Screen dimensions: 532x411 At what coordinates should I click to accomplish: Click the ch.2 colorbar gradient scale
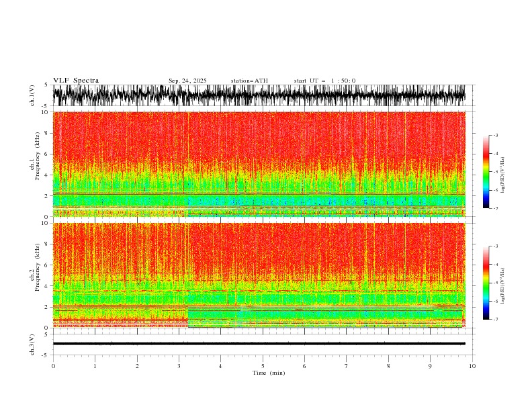(486, 283)
